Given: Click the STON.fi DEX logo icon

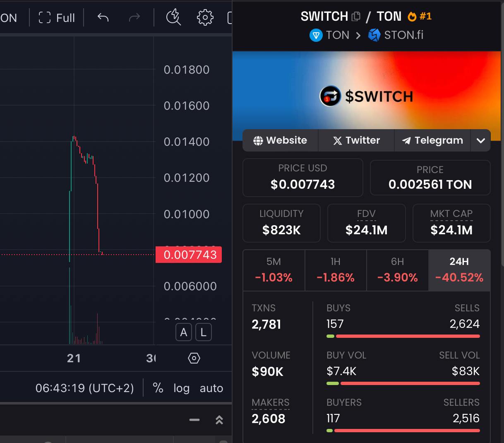Looking at the screenshot, I should pyautogui.click(x=374, y=35).
